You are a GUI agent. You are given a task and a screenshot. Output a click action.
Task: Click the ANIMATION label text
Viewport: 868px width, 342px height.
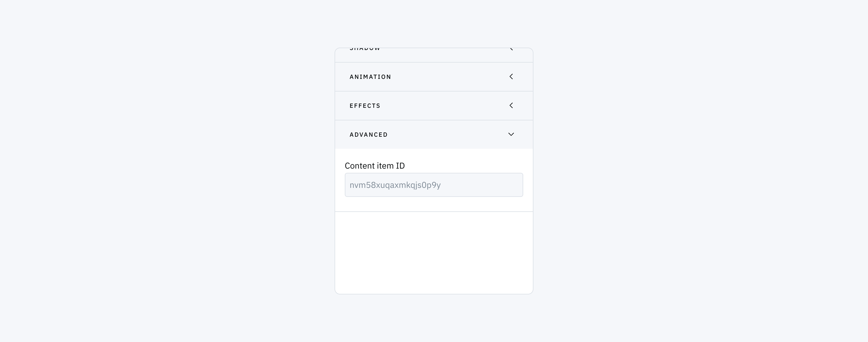pyautogui.click(x=370, y=77)
